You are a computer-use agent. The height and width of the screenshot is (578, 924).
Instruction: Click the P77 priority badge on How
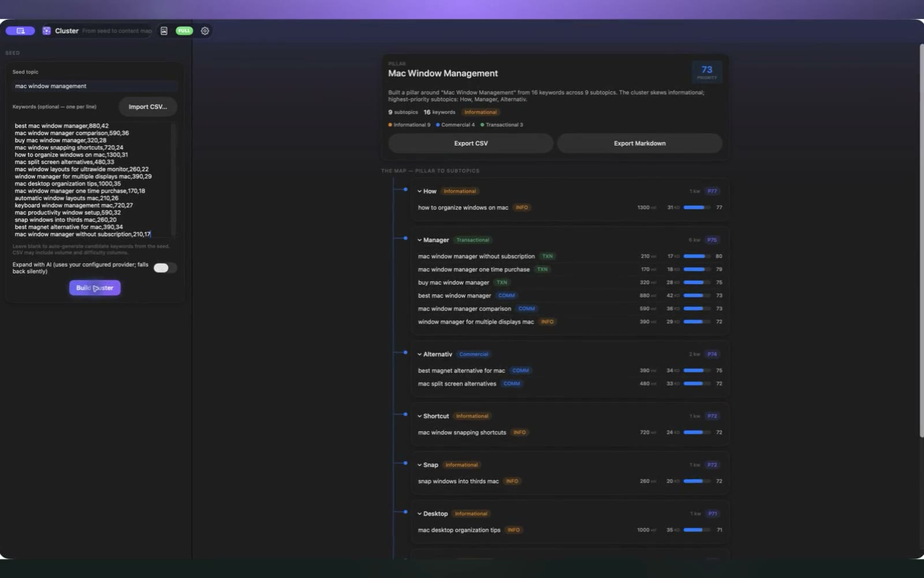coord(712,191)
